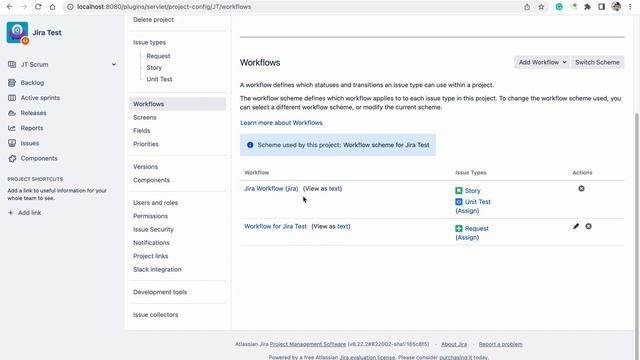The height and width of the screenshot is (360, 640).
Task: Click the Issues sidebar icon
Action: pos(12,143)
